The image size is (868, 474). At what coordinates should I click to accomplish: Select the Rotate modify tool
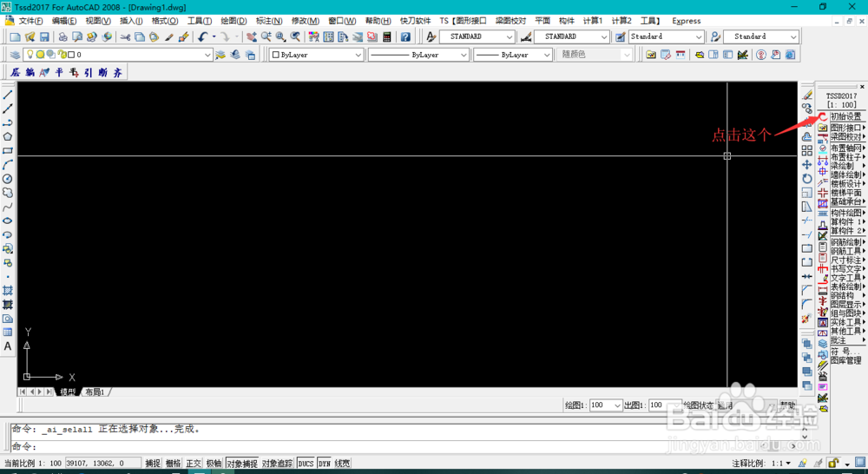(807, 178)
